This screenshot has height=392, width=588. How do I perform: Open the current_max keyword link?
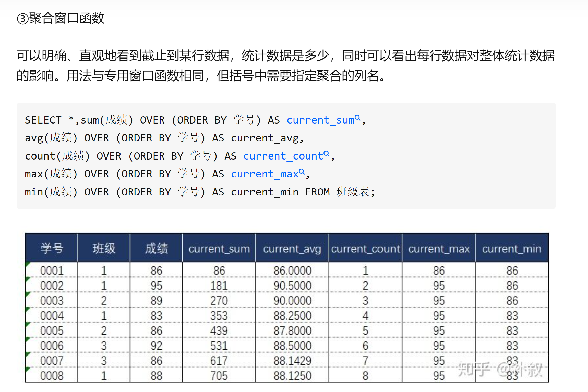tap(265, 174)
